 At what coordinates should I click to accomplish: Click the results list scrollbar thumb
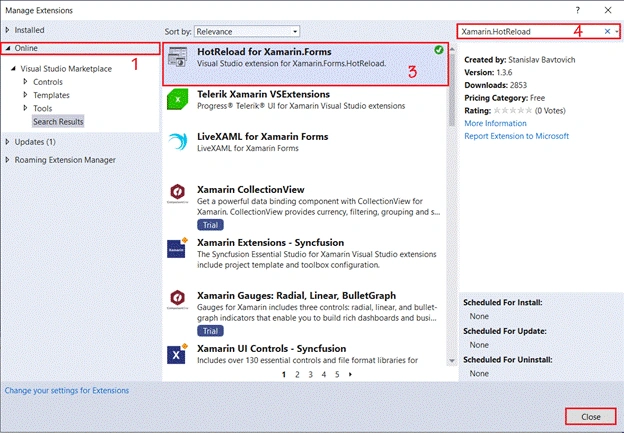tap(452, 91)
